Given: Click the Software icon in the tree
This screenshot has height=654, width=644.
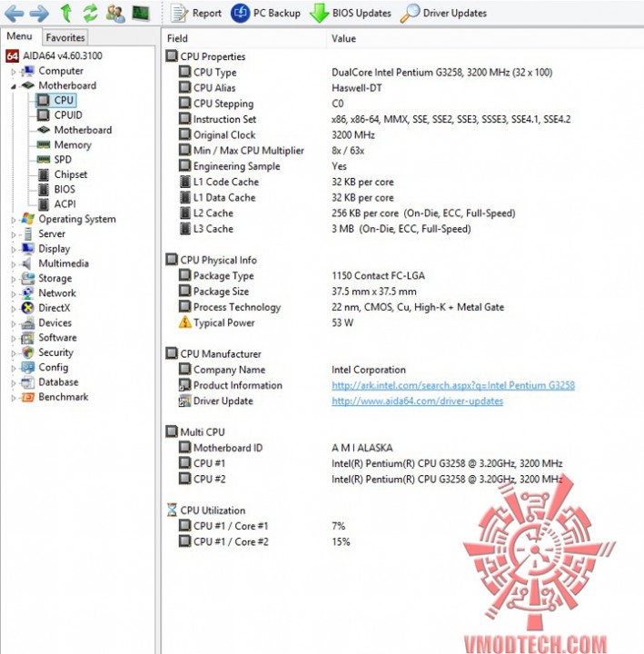Looking at the screenshot, I should (x=27, y=337).
